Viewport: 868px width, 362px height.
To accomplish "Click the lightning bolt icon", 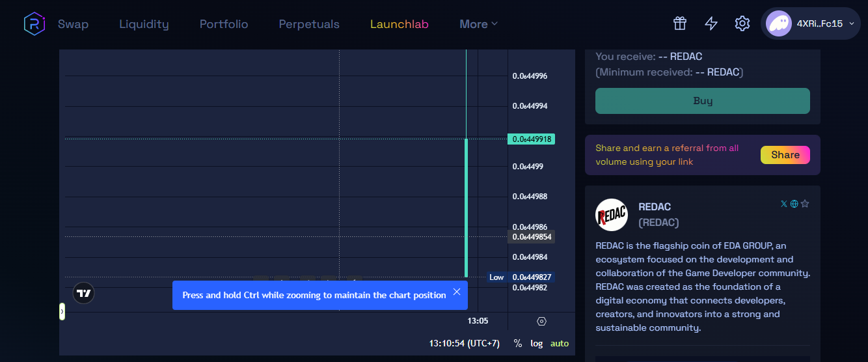I will pos(711,23).
